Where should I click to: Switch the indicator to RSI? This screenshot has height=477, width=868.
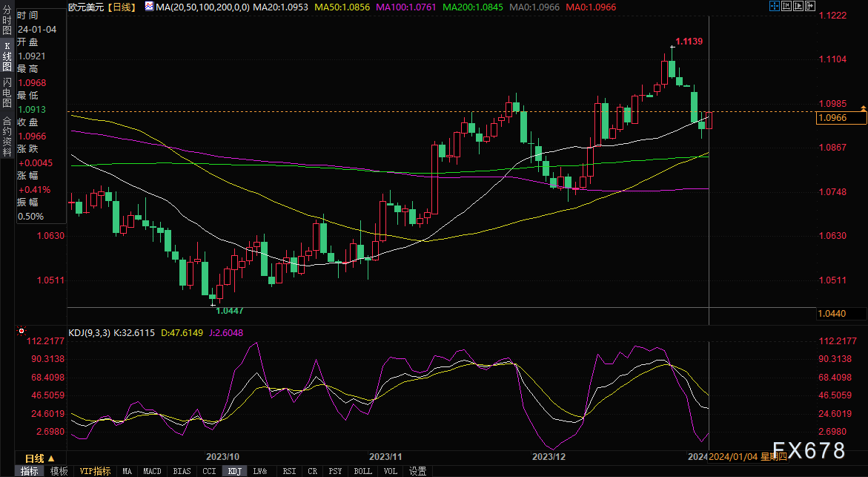(289, 471)
